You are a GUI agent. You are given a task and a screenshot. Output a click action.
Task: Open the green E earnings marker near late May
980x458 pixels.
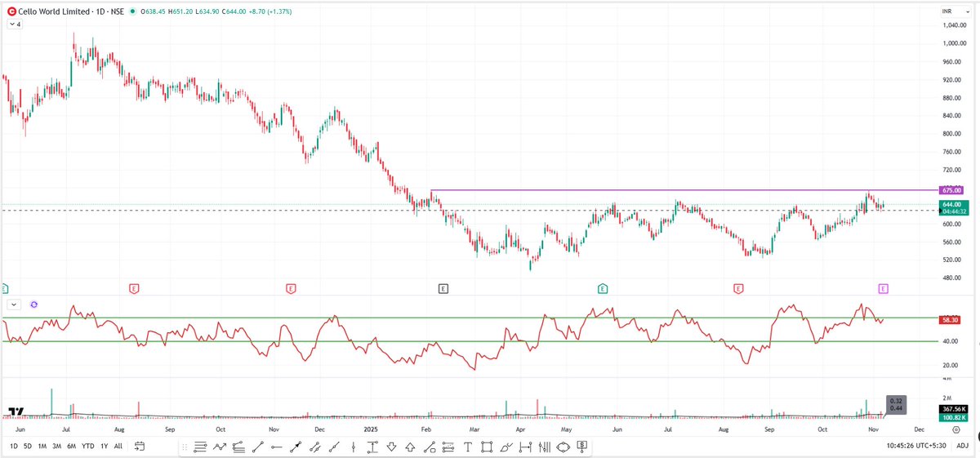(602, 288)
